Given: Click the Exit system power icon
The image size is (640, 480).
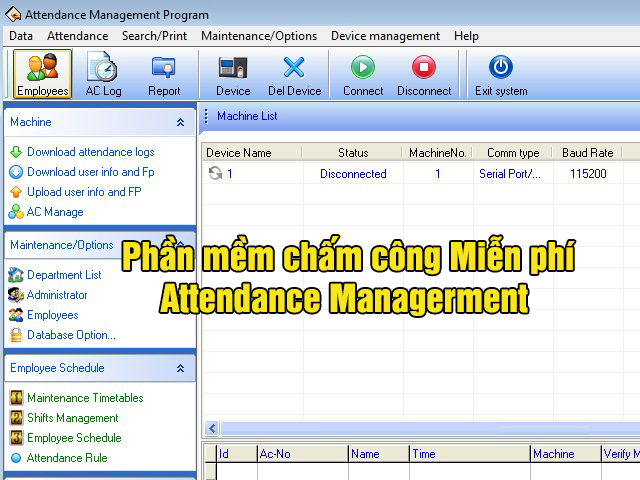Looking at the screenshot, I should pyautogui.click(x=501, y=67).
